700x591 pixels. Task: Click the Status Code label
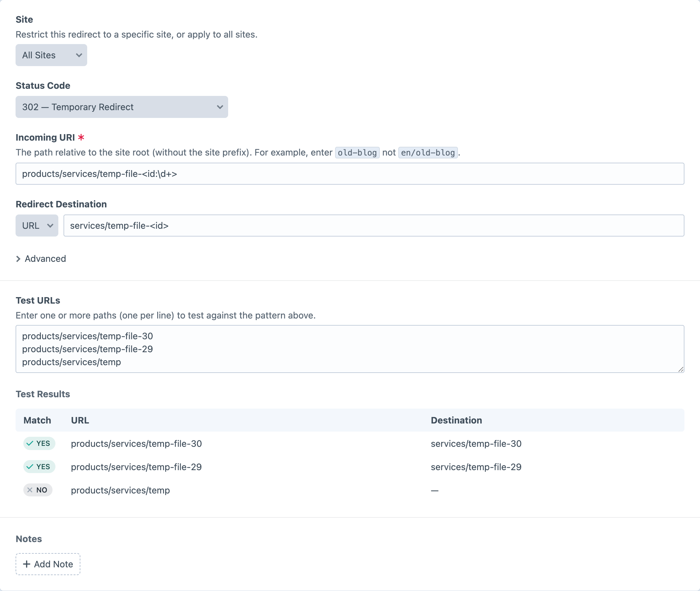point(43,86)
